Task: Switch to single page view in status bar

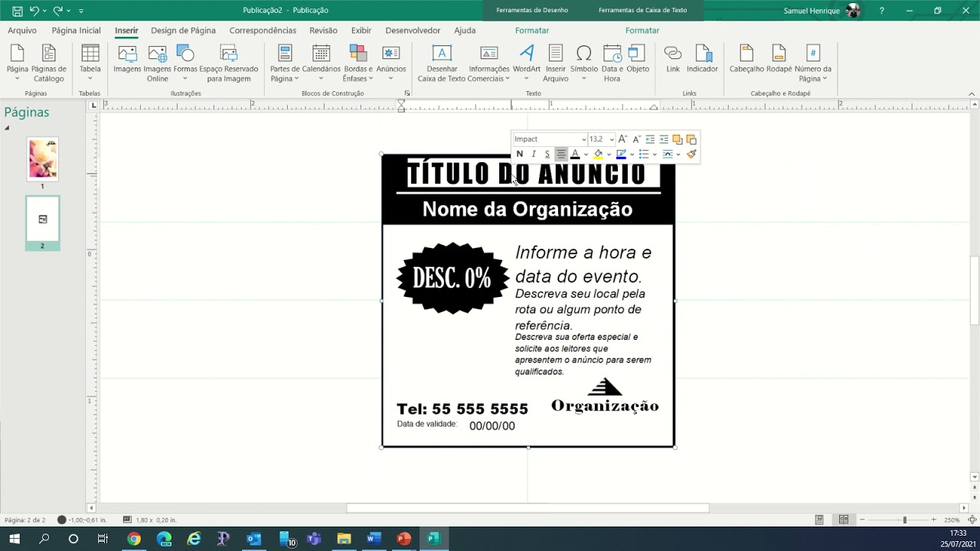Action: pos(819,520)
